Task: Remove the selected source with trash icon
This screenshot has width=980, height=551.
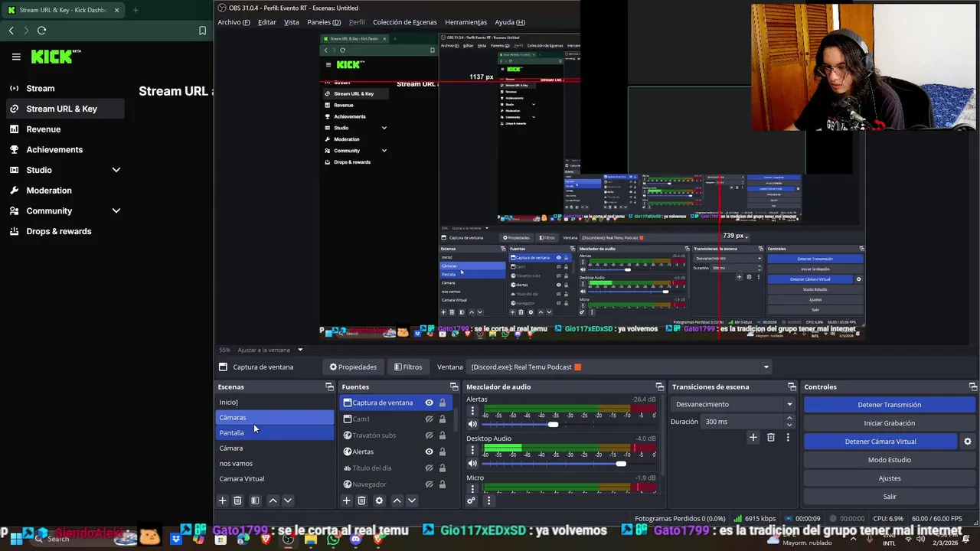Action: (x=361, y=500)
